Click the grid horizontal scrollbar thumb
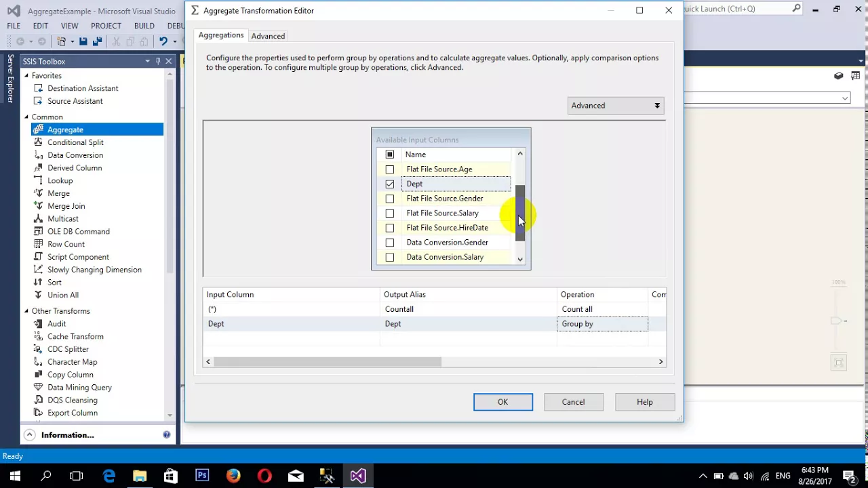 [x=328, y=362]
